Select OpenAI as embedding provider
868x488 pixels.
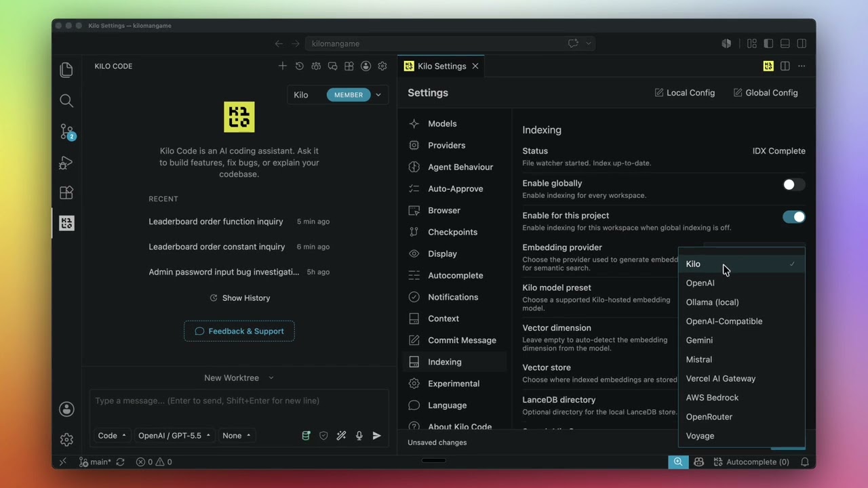(x=741, y=283)
